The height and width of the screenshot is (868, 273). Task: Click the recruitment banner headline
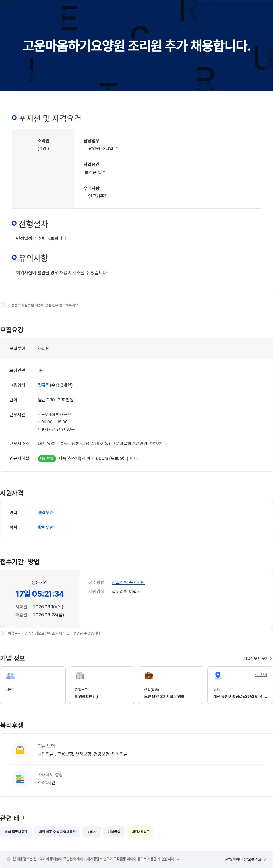click(x=136, y=45)
